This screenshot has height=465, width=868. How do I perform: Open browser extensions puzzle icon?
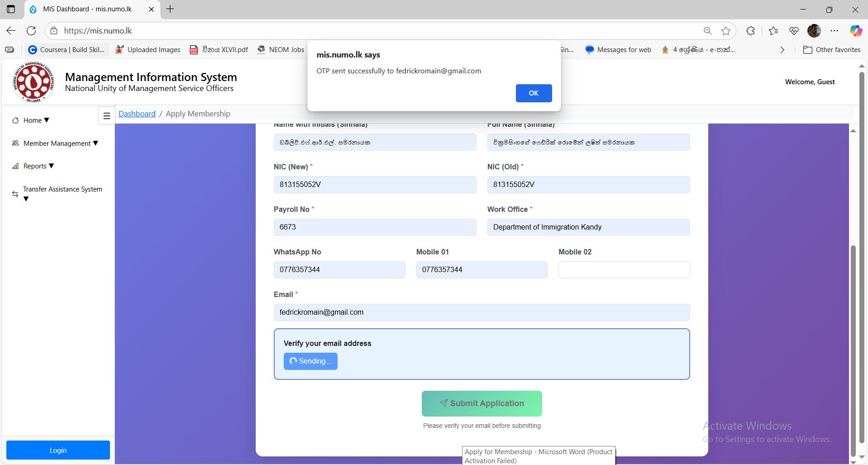[x=750, y=31]
